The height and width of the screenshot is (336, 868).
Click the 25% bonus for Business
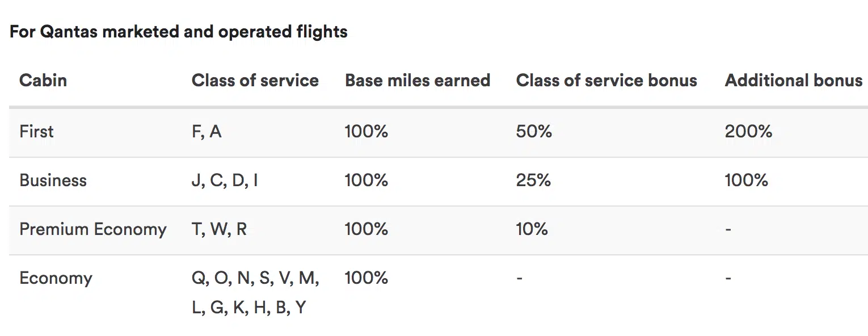point(533,180)
